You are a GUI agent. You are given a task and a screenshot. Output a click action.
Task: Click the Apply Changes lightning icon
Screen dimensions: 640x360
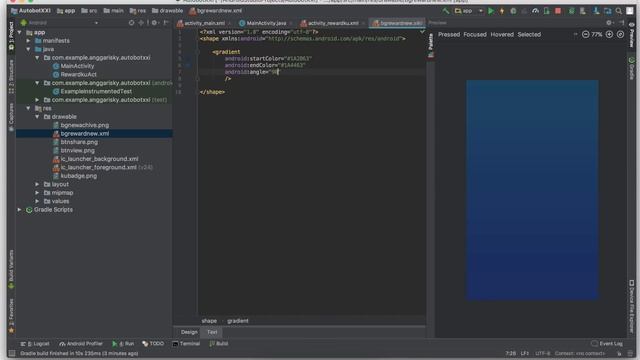coord(502,11)
